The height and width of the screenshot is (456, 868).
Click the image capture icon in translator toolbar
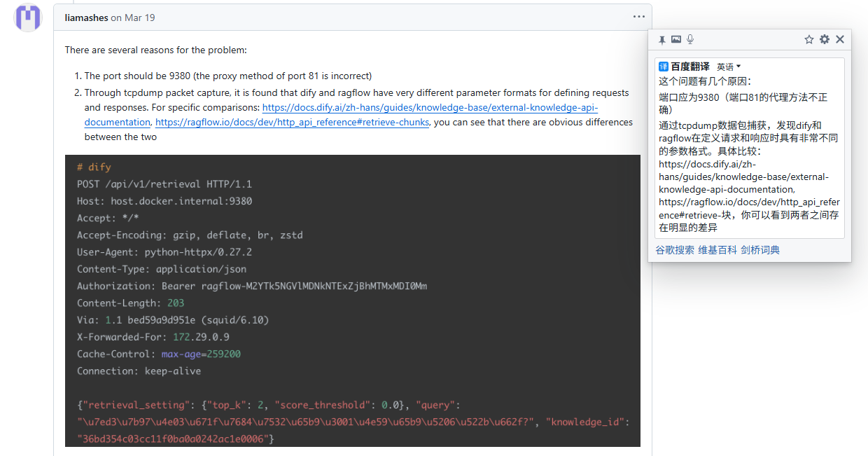pos(675,39)
